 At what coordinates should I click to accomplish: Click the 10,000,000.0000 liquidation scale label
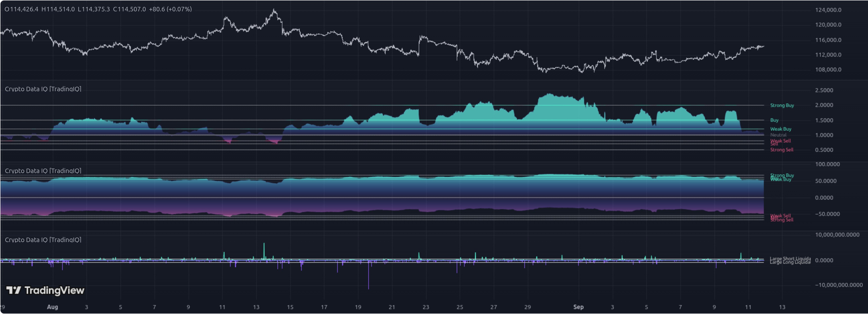837,235
